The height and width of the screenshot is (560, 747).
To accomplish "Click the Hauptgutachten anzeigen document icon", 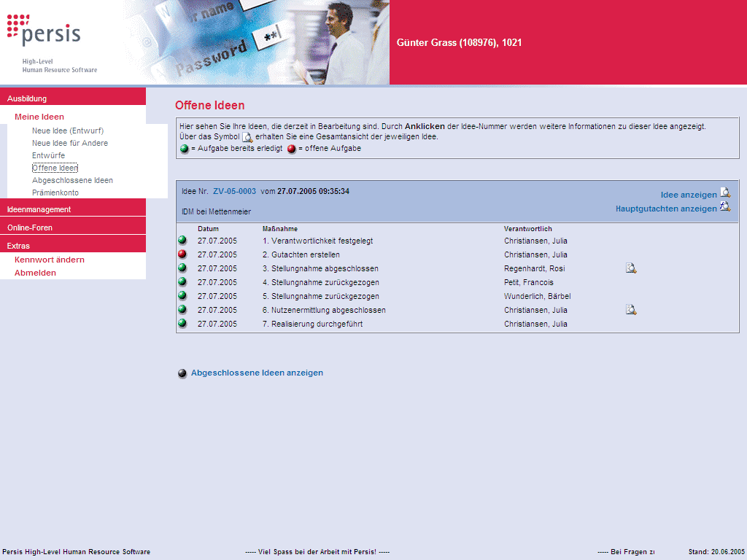I will [725, 207].
